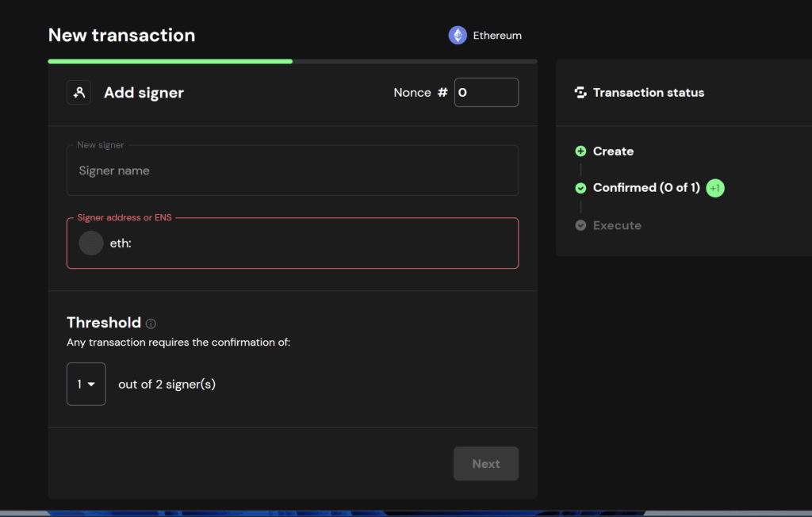Select the Confirmed (0 of 1) step label
The image size is (812, 517).
(x=646, y=188)
